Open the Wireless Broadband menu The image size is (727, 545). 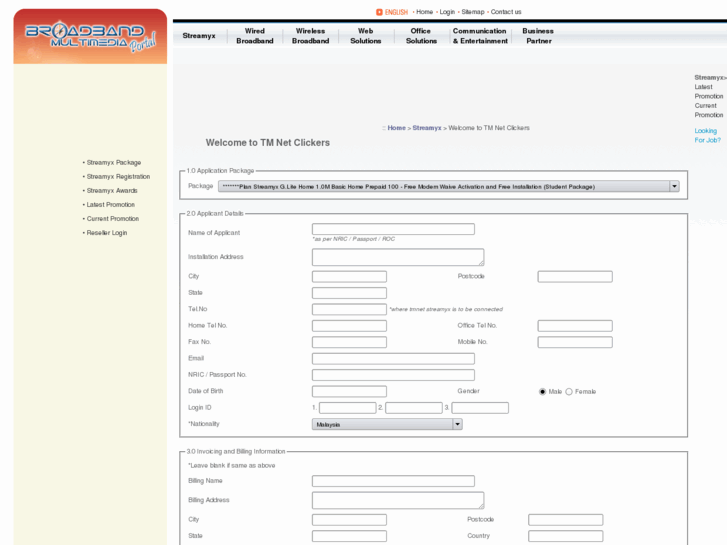(x=311, y=36)
